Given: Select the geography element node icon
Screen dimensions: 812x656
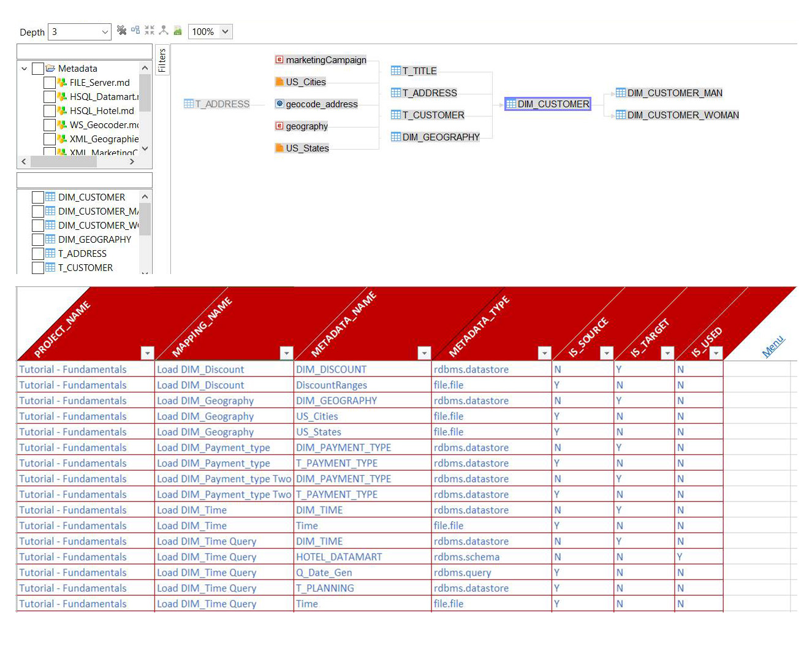Looking at the screenshot, I should tap(279, 126).
